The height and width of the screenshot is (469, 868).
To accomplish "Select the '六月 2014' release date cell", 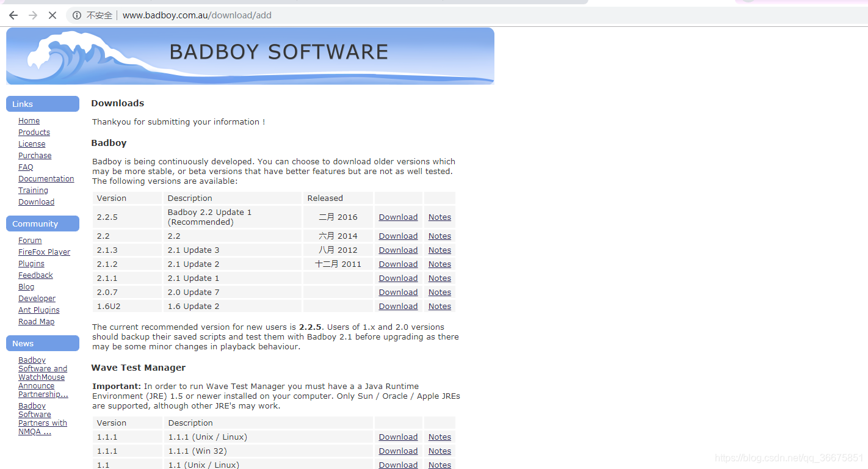I will [338, 236].
